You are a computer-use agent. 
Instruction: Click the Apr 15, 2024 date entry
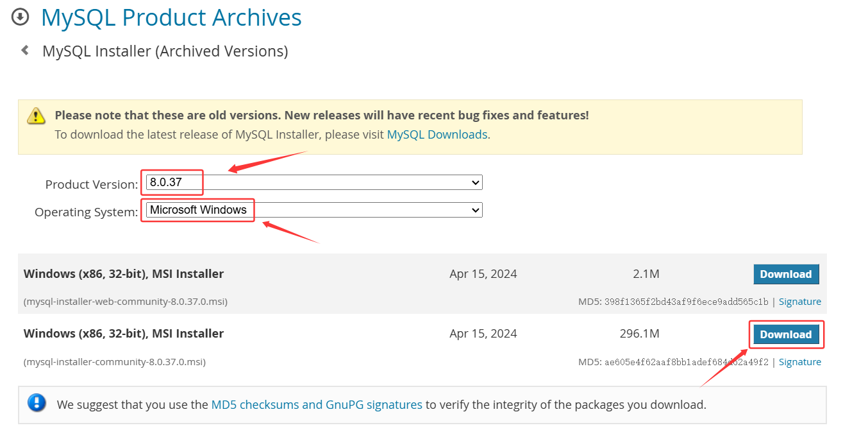point(483,273)
